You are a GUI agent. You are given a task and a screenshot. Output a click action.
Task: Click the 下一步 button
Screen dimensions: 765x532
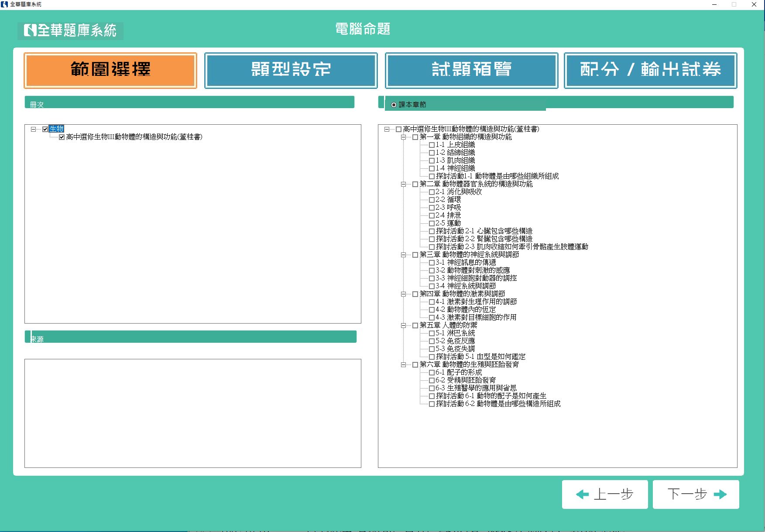pyautogui.click(x=696, y=494)
